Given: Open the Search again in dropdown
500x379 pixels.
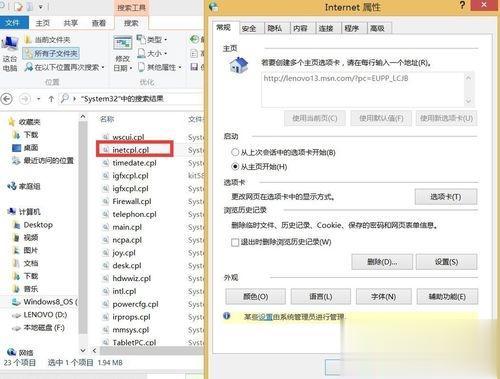Looking at the screenshot, I should pyautogui.click(x=65, y=67).
